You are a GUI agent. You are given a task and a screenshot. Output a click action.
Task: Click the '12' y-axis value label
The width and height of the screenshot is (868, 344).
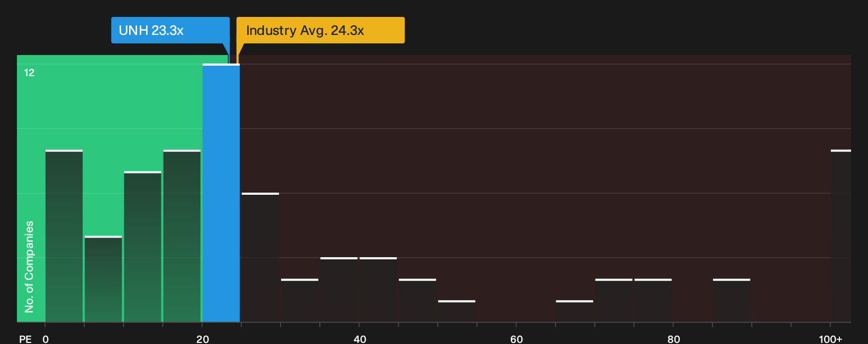[29, 73]
